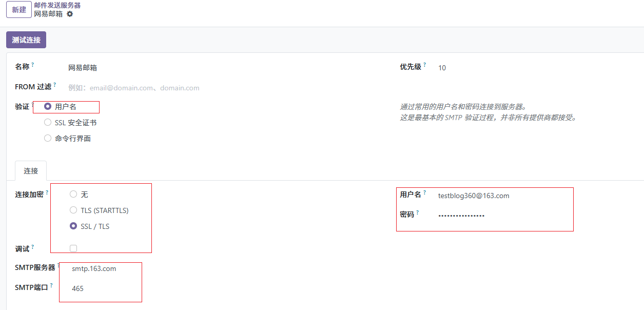Click help icon next to 优先级
The image size is (644, 310).
pos(425,65)
